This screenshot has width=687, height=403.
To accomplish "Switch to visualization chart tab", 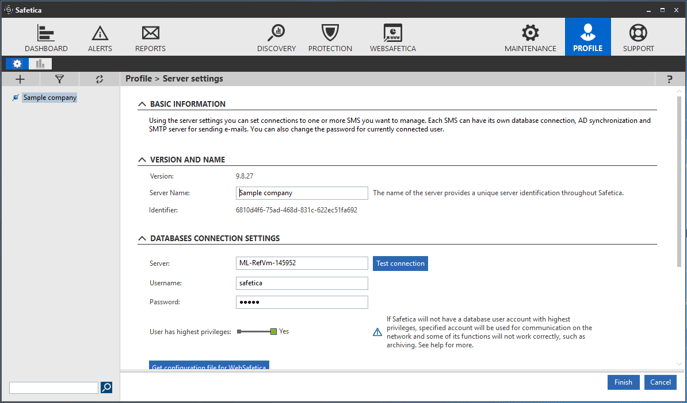I will [x=40, y=64].
